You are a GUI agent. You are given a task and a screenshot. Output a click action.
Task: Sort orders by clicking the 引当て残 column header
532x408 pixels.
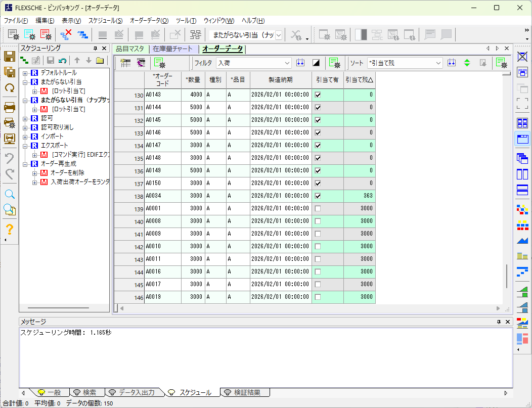(359, 79)
